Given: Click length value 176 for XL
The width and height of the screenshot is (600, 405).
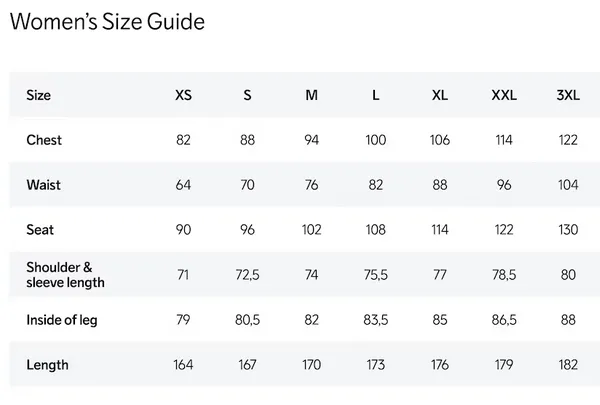Looking at the screenshot, I should [x=440, y=365].
